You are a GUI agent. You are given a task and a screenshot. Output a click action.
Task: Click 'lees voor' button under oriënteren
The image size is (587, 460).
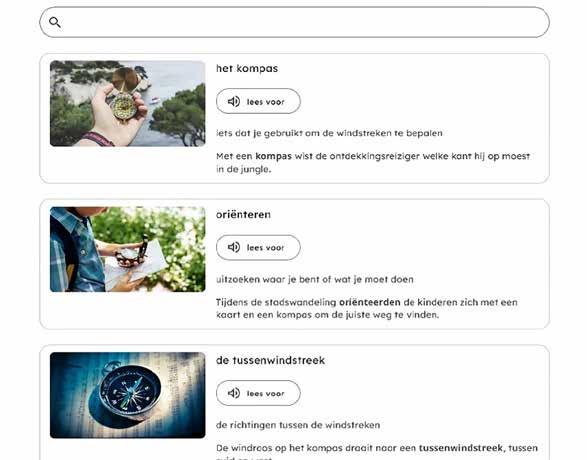(258, 247)
